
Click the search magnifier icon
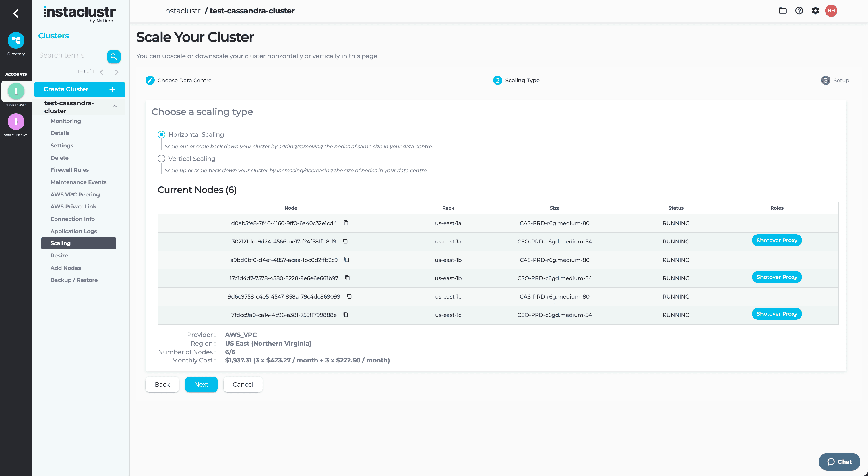pos(114,56)
